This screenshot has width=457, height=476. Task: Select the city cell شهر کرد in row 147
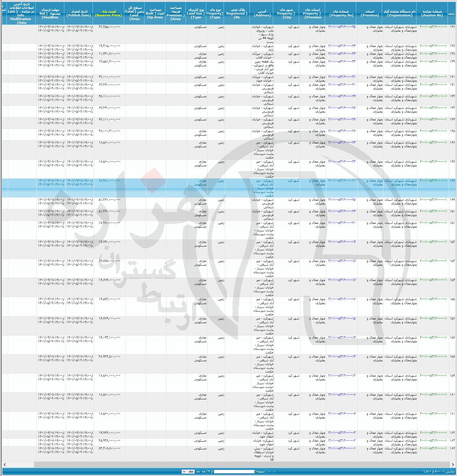tap(288, 169)
